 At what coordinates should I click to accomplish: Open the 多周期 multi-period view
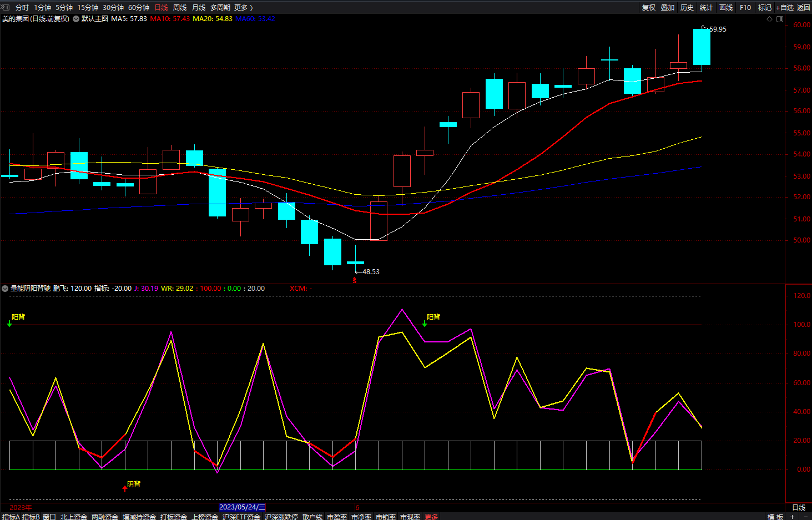pyautogui.click(x=220, y=7)
